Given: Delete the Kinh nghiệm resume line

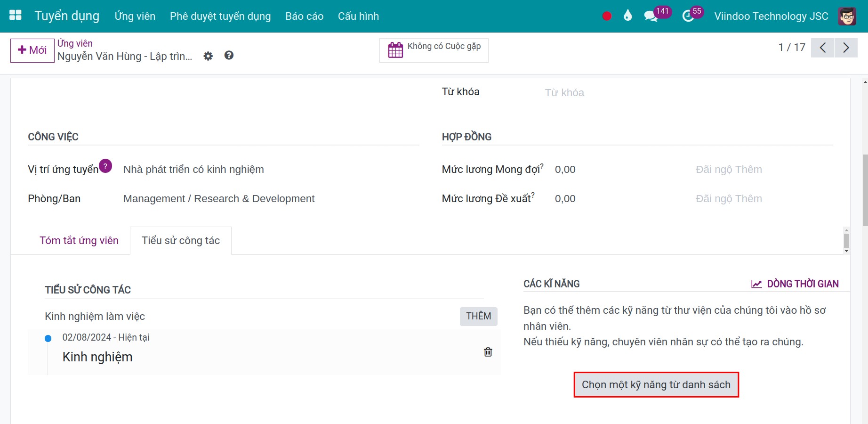Looking at the screenshot, I should click(x=488, y=352).
